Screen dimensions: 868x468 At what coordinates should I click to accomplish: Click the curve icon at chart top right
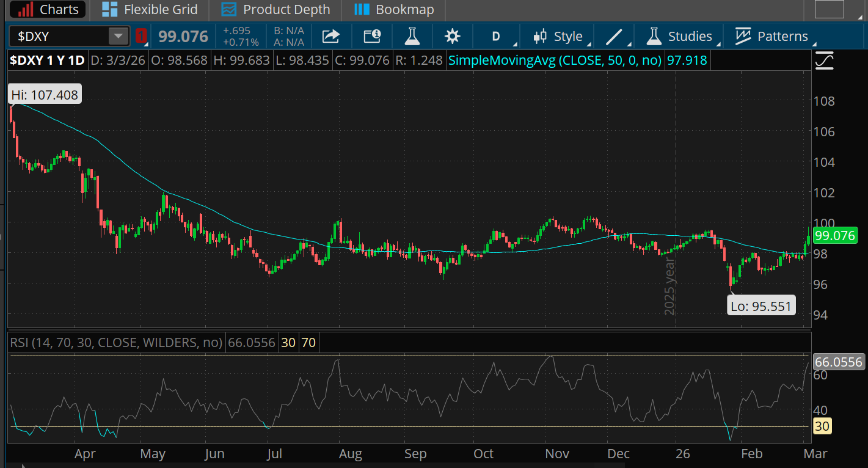point(823,60)
